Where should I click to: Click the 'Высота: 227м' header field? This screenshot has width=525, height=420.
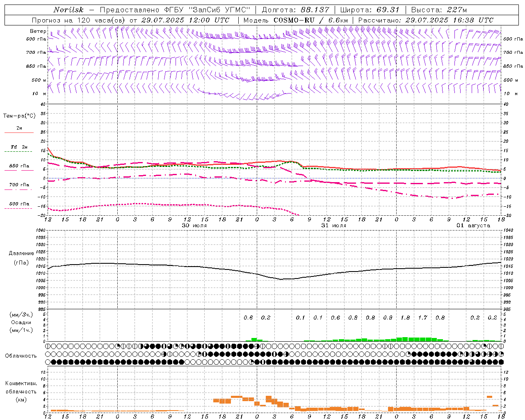point(439,10)
